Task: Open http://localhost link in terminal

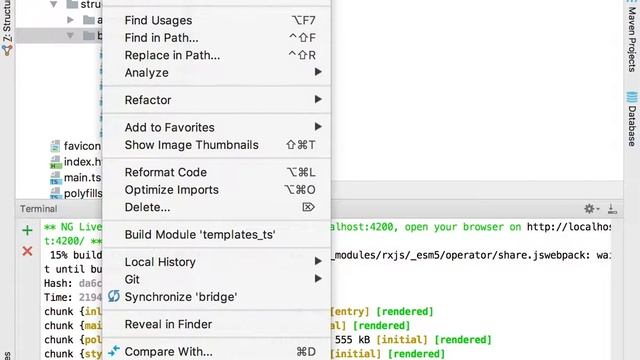Action: [569, 227]
